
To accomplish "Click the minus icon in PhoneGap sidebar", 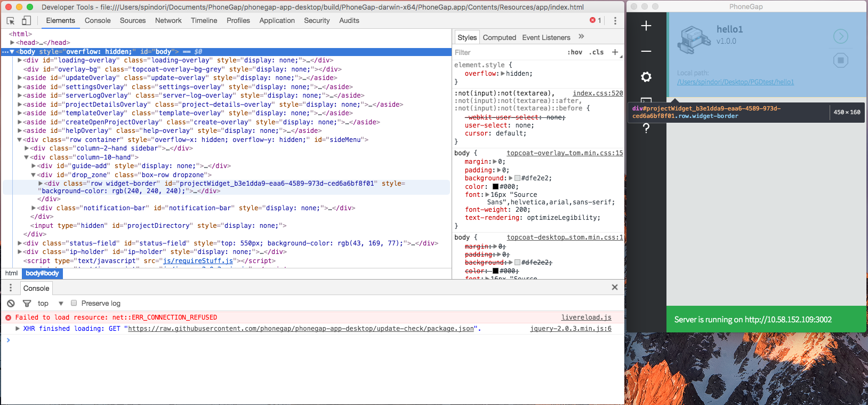I will [646, 51].
